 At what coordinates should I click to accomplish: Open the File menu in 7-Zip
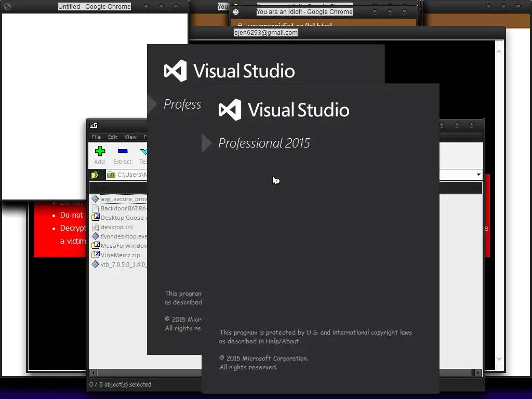(96, 137)
